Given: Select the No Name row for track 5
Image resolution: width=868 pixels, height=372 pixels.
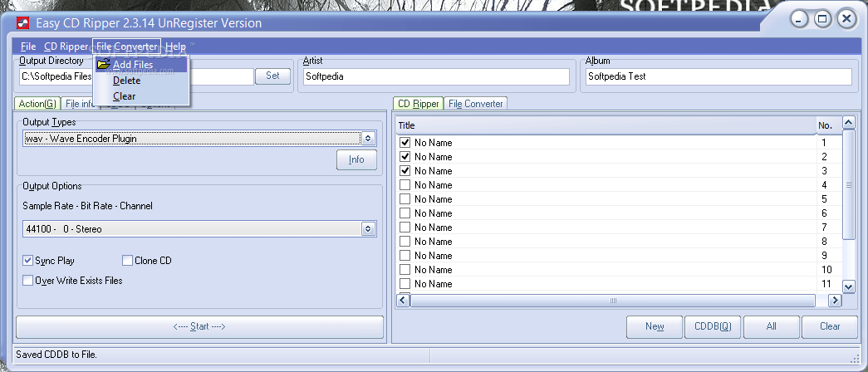Looking at the screenshot, I should point(619,199).
